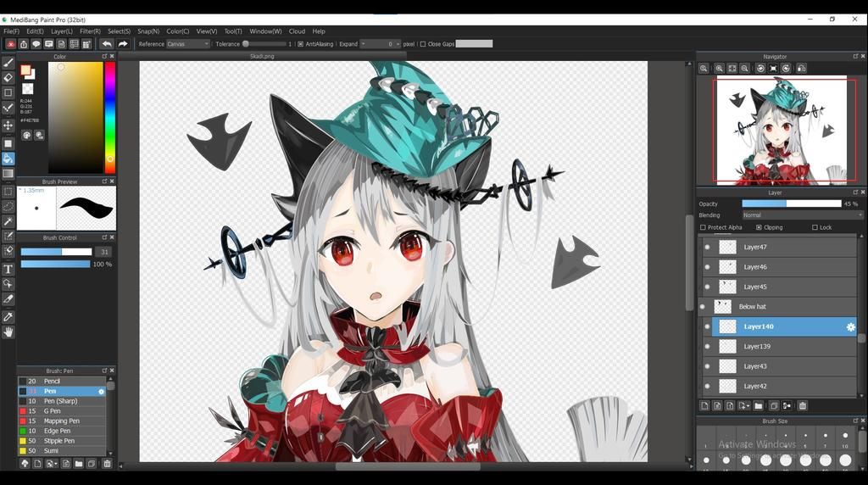Image resolution: width=868 pixels, height=485 pixels.
Task: Create new layer in Layer panel
Action: [x=704, y=406]
